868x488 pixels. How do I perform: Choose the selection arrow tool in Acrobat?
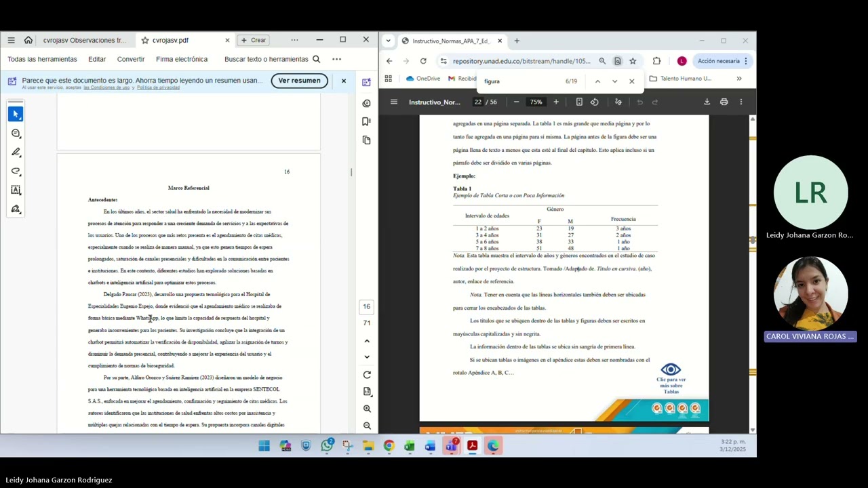(x=16, y=114)
